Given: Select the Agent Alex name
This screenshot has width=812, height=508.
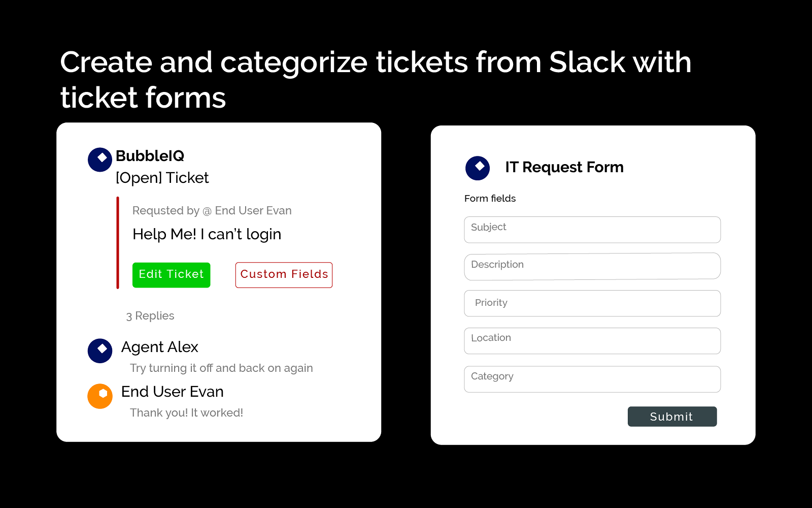Looking at the screenshot, I should click(159, 347).
